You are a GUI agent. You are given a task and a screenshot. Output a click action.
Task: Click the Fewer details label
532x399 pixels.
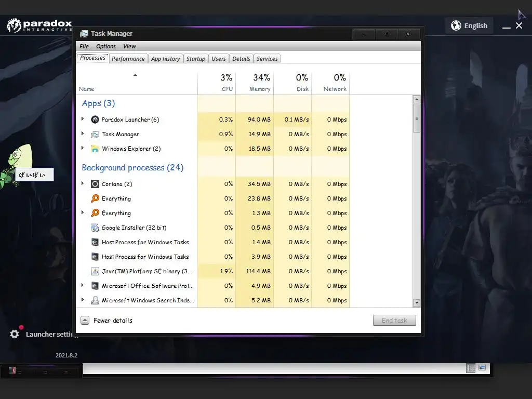[x=113, y=320]
